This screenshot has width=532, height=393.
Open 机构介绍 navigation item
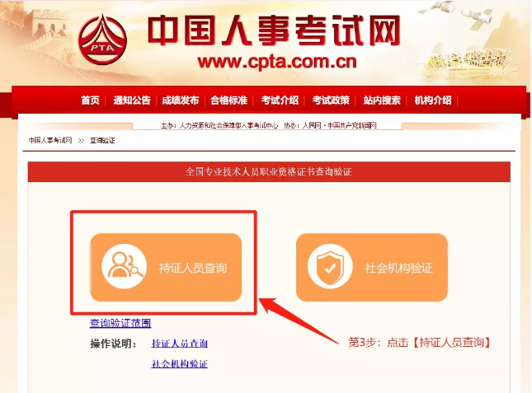433,101
